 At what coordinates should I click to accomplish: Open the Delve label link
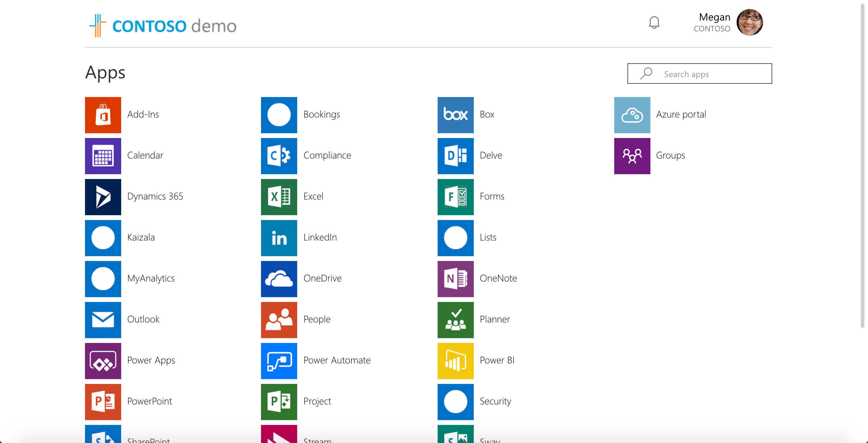(x=491, y=155)
